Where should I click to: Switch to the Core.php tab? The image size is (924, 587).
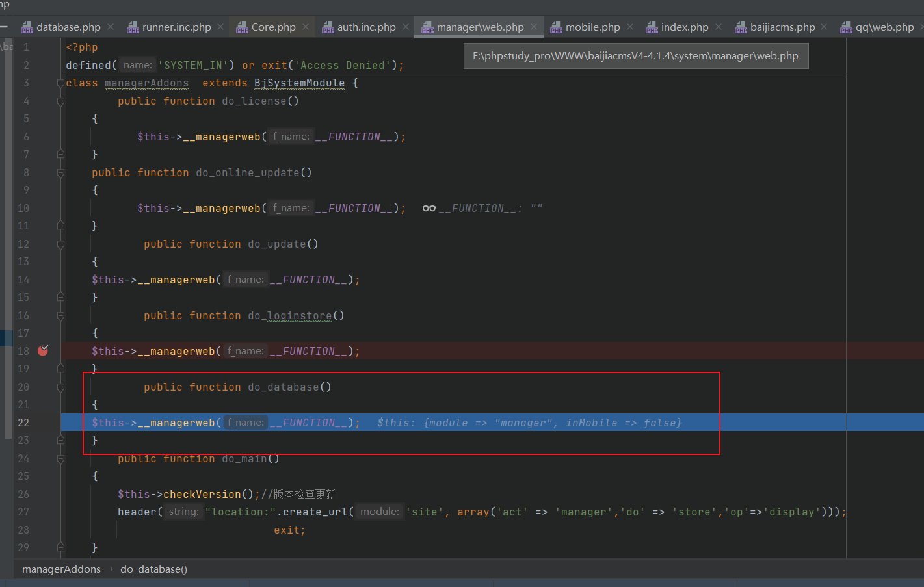(273, 27)
